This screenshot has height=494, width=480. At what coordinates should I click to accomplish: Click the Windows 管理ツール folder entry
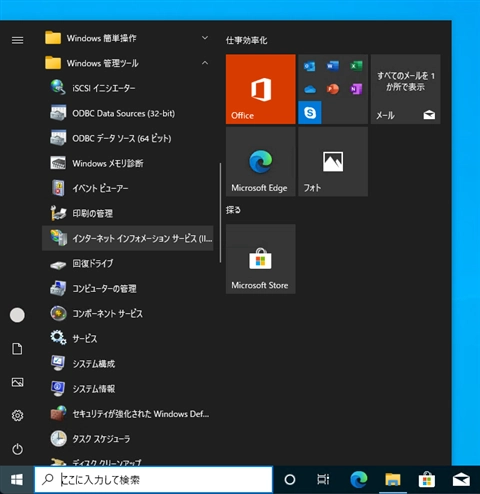pyautogui.click(x=128, y=63)
